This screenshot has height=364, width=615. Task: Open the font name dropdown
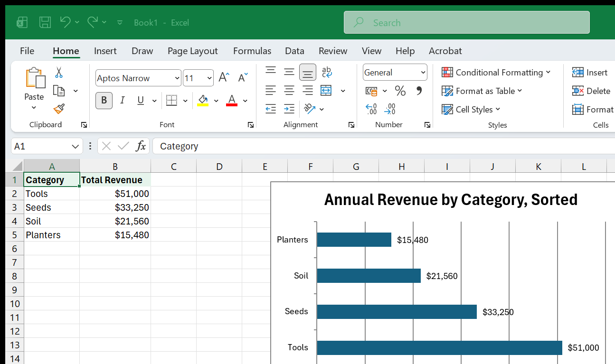[178, 78]
